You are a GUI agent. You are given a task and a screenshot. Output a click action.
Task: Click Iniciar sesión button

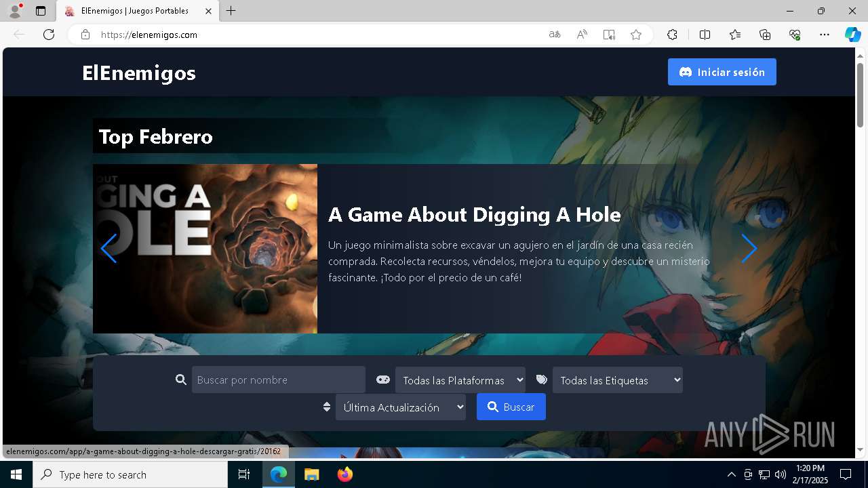pos(722,72)
